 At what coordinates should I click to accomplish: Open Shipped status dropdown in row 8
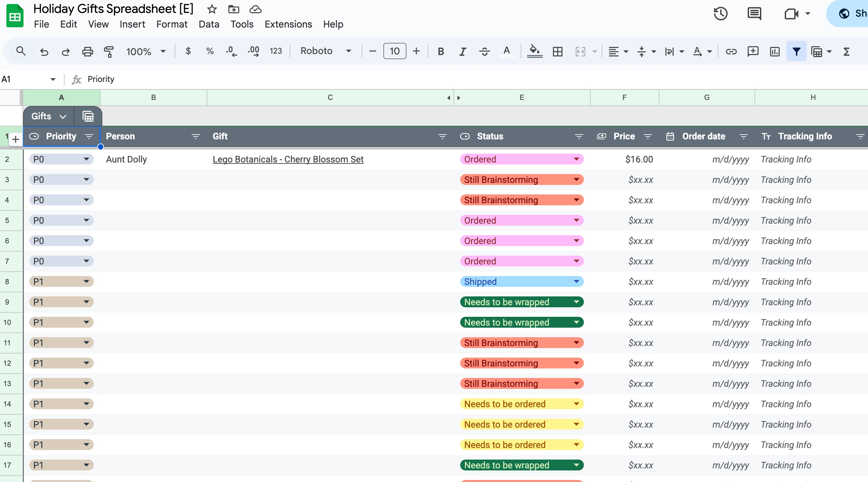pos(576,281)
